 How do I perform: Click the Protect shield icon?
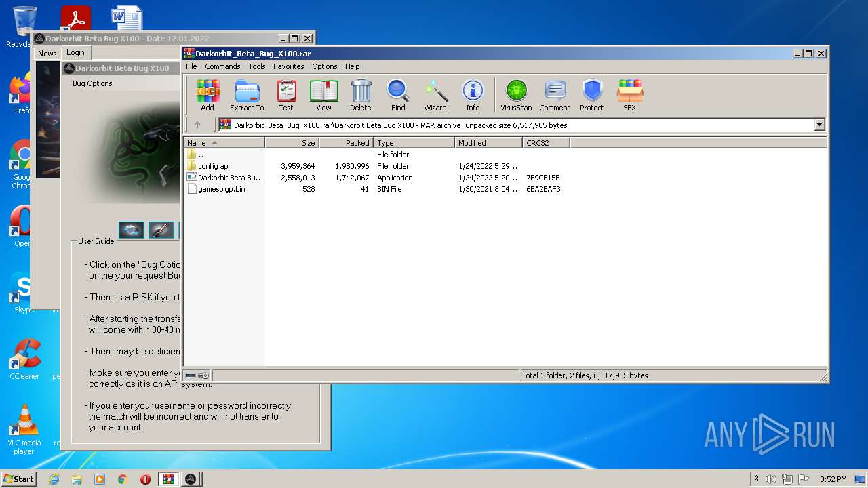click(592, 95)
